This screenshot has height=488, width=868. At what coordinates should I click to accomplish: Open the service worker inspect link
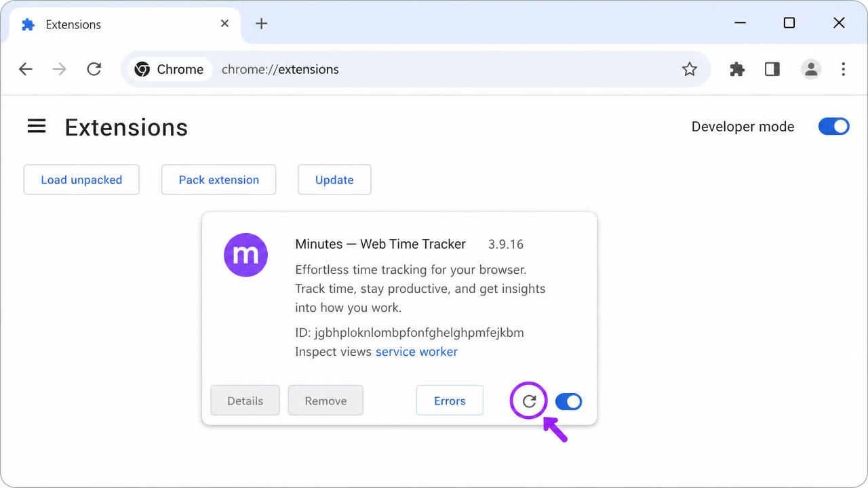(x=416, y=352)
